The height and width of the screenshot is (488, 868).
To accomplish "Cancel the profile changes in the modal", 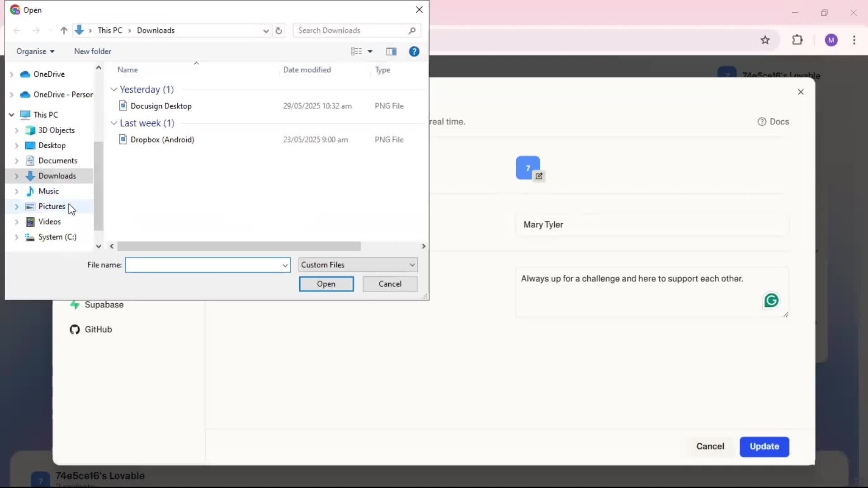I will point(710,446).
